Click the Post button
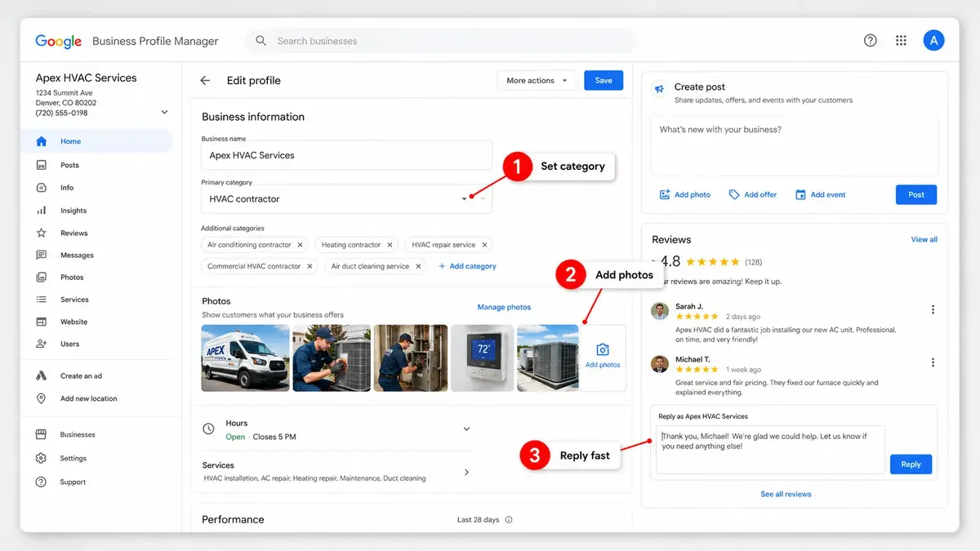The image size is (980, 551). click(x=916, y=195)
